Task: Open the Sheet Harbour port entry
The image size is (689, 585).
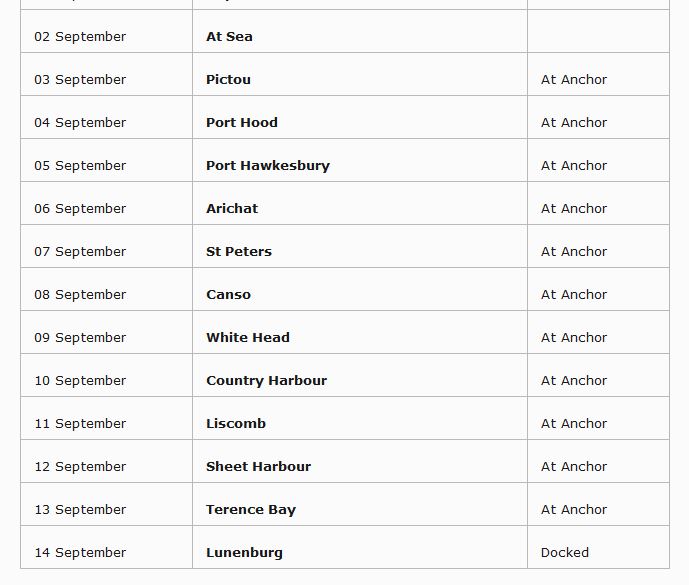Action: pyautogui.click(x=258, y=467)
